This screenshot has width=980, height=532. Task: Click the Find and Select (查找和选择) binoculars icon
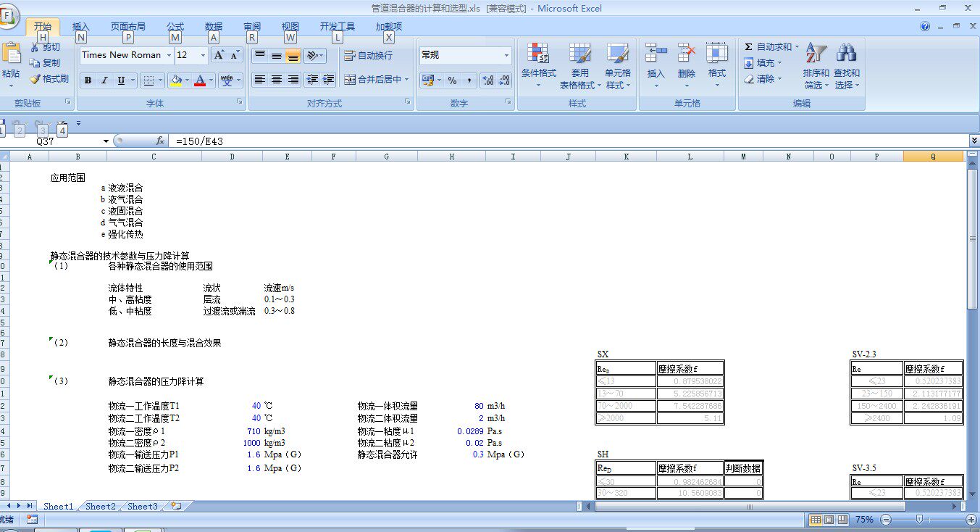(846, 53)
